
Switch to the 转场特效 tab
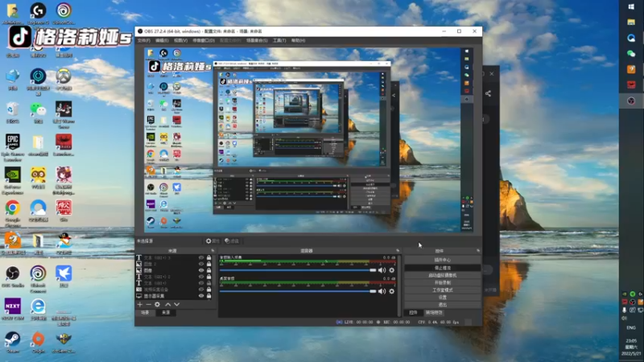434,313
